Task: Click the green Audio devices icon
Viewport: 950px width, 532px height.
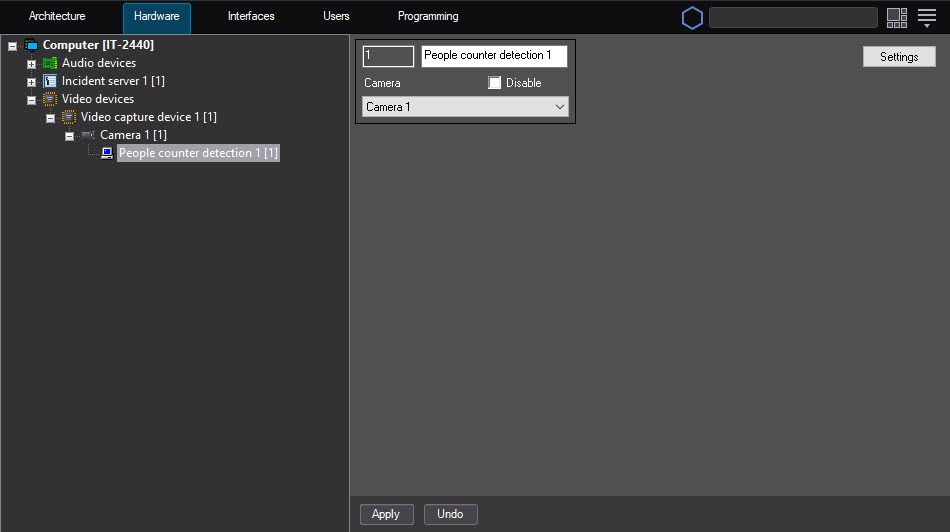Action: pyautogui.click(x=50, y=63)
